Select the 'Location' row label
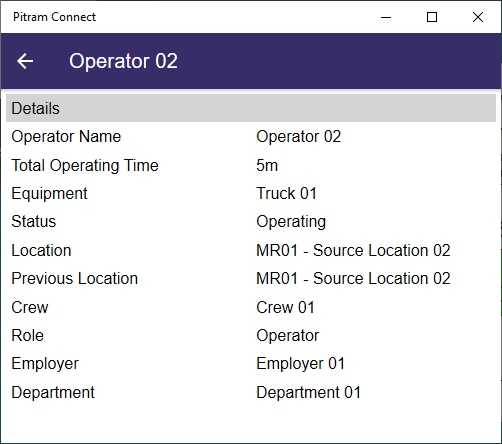This screenshot has width=502, height=444. pos(41,251)
